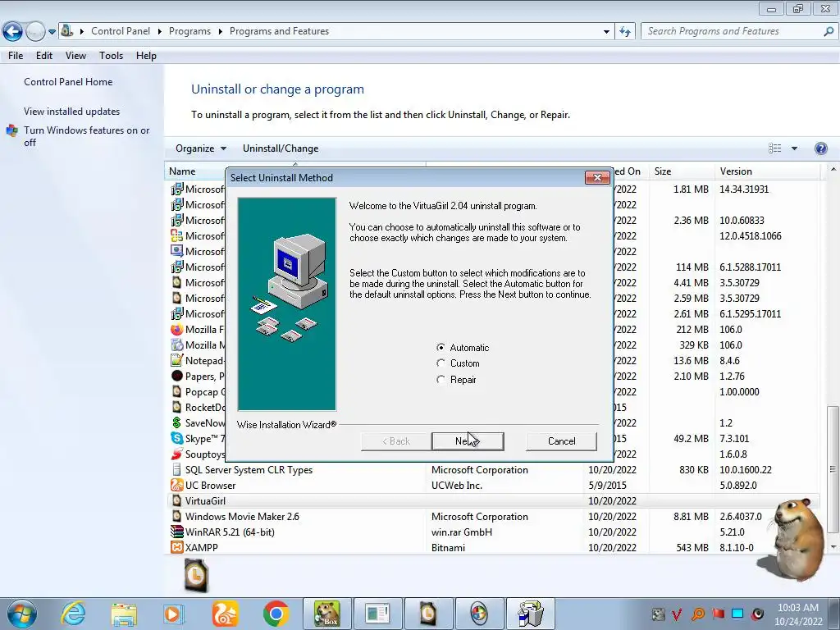Switch to the hamster Box taskbar app

tap(326, 614)
